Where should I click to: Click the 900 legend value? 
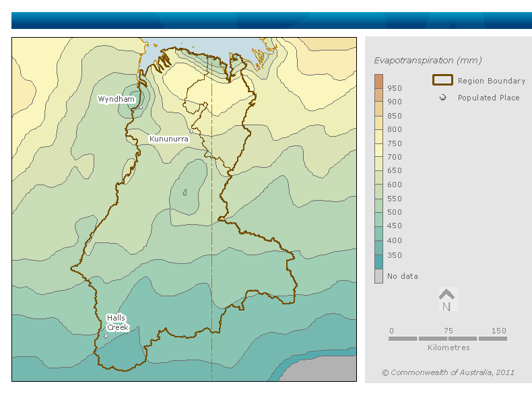(x=395, y=102)
